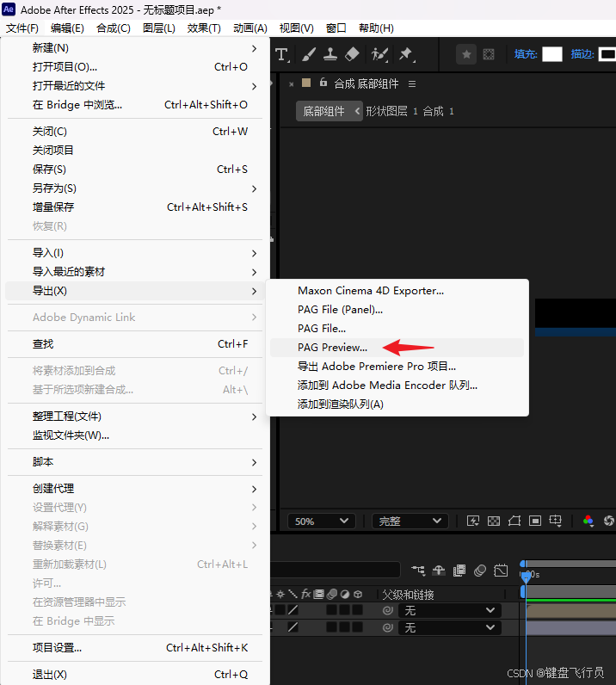This screenshot has height=685, width=616.
Task: Open the composition mini-flowchart icon
Action: (x=418, y=570)
